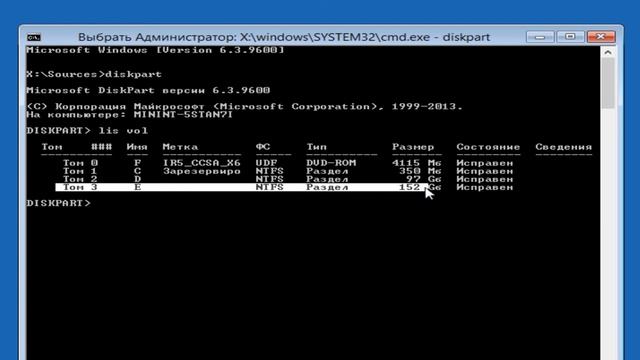Click the last DISKPART> prompt

pos(59,203)
